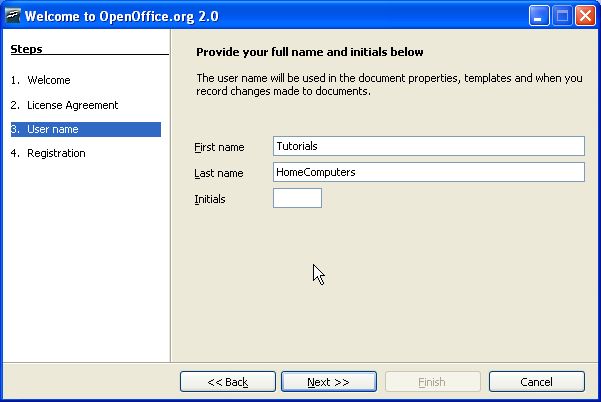Click the disabled maximize window button
This screenshot has width=601, height=402.
coord(562,16)
